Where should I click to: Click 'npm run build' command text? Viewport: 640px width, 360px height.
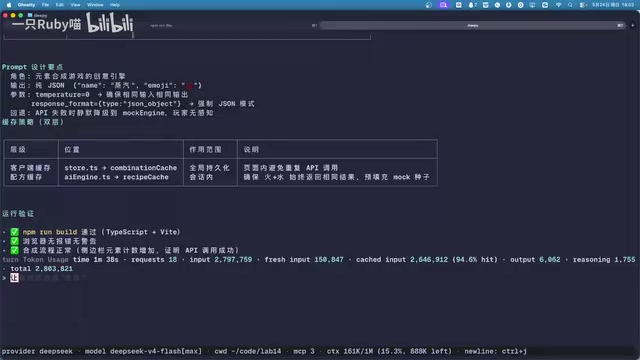pos(50,232)
